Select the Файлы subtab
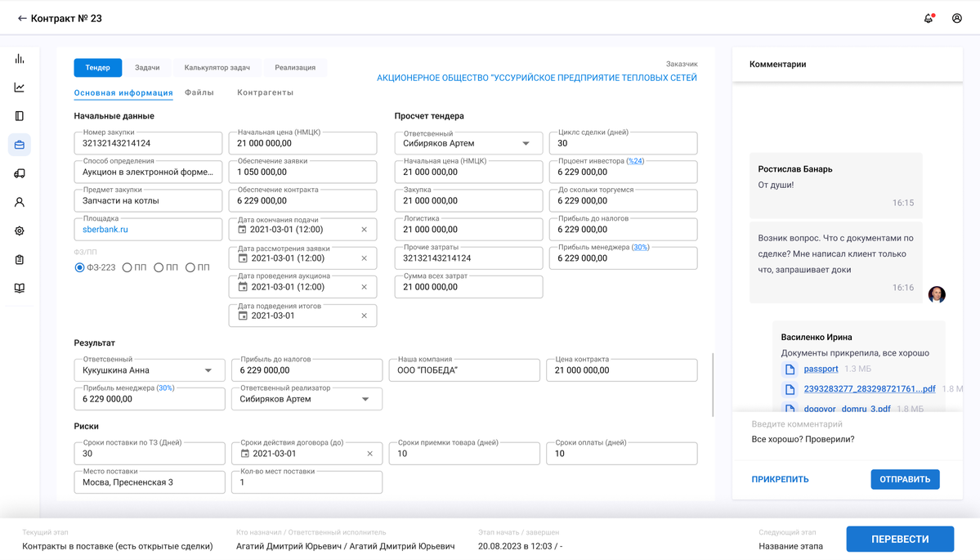Viewport: 980px width, 560px height. pyautogui.click(x=199, y=92)
